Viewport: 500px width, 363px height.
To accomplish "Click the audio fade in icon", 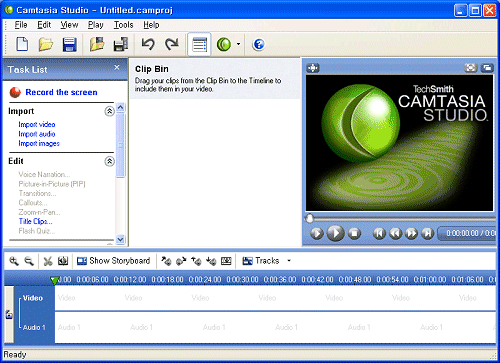I will pos(166,261).
